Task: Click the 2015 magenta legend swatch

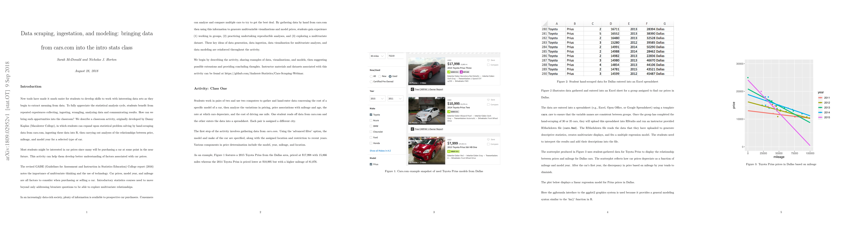Action: (x=820, y=117)
